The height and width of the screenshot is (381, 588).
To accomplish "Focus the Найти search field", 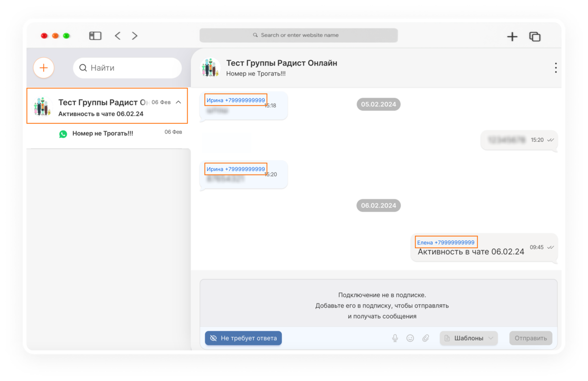I will [127, 68].
